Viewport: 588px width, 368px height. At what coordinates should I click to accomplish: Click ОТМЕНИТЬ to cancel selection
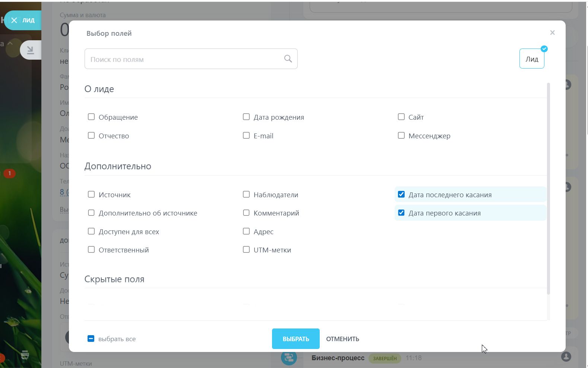(342, 339)
